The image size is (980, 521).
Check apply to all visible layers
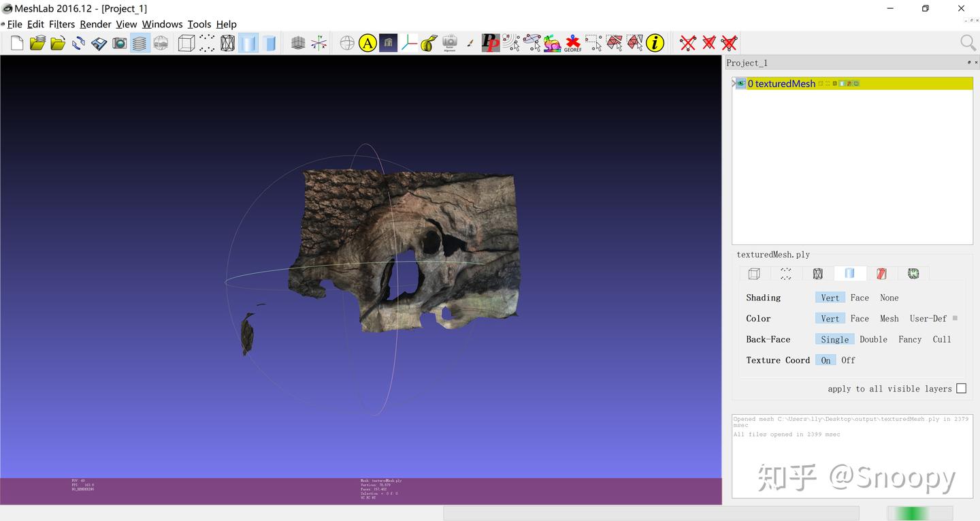tap(961, 388)
